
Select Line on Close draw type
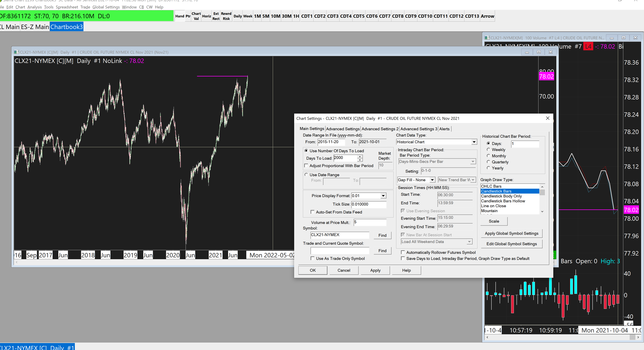click(x=493, y=206)
